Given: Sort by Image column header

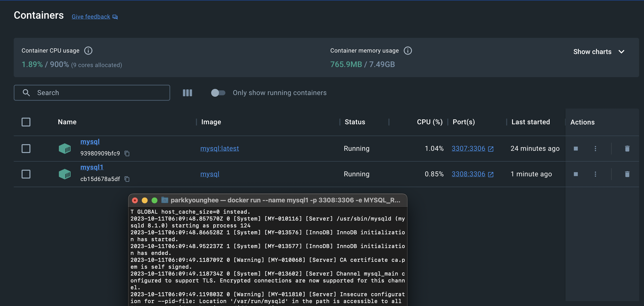Looking at the screenshot, I should point(211,122).
